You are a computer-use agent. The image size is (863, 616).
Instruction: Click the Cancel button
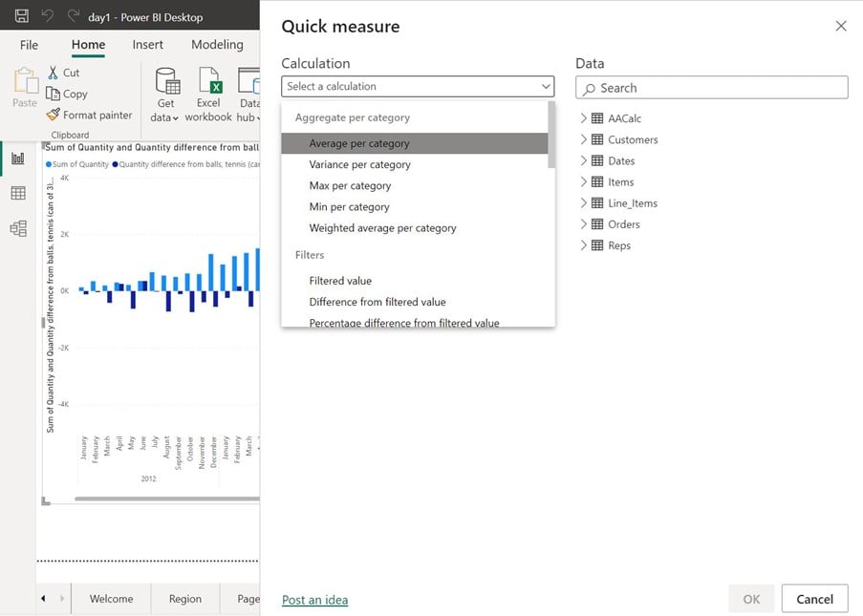click(814, 599)
